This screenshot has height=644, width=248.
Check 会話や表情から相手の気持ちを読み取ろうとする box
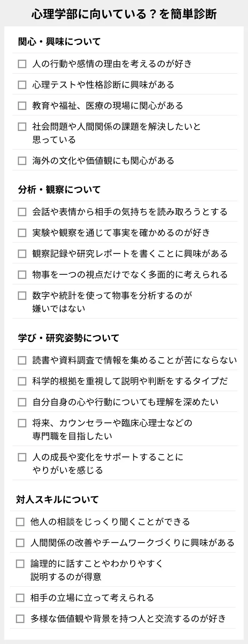(22, 212)
